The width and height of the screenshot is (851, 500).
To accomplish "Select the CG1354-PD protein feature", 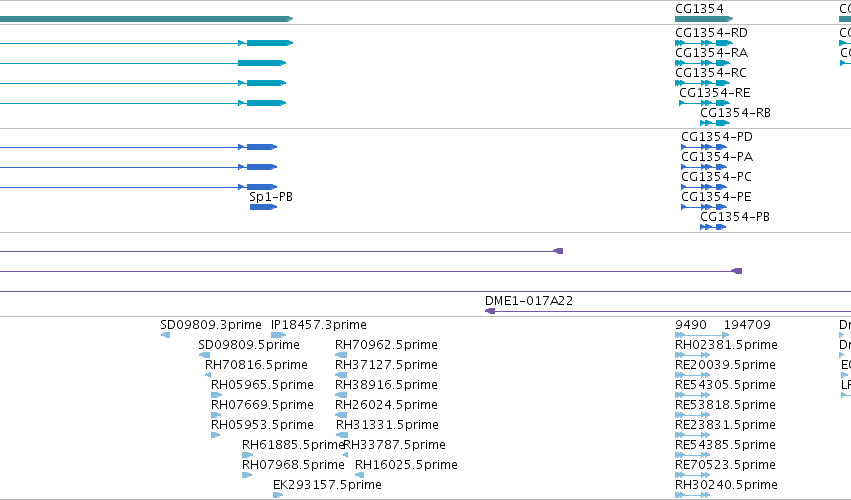I will click(704, 147).
